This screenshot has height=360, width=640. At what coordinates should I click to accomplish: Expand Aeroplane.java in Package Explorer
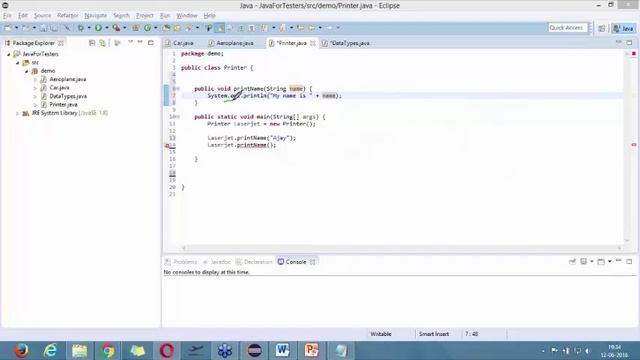point(35,80)
